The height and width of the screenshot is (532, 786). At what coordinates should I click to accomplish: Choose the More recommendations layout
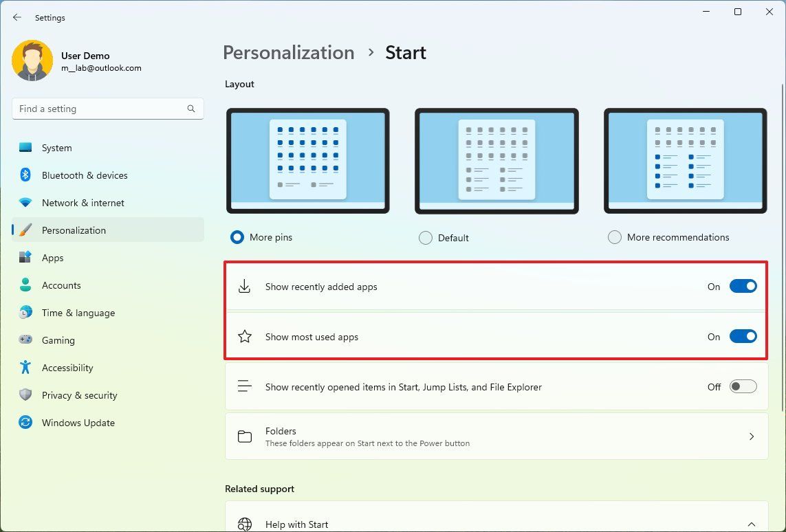point(614,237)
